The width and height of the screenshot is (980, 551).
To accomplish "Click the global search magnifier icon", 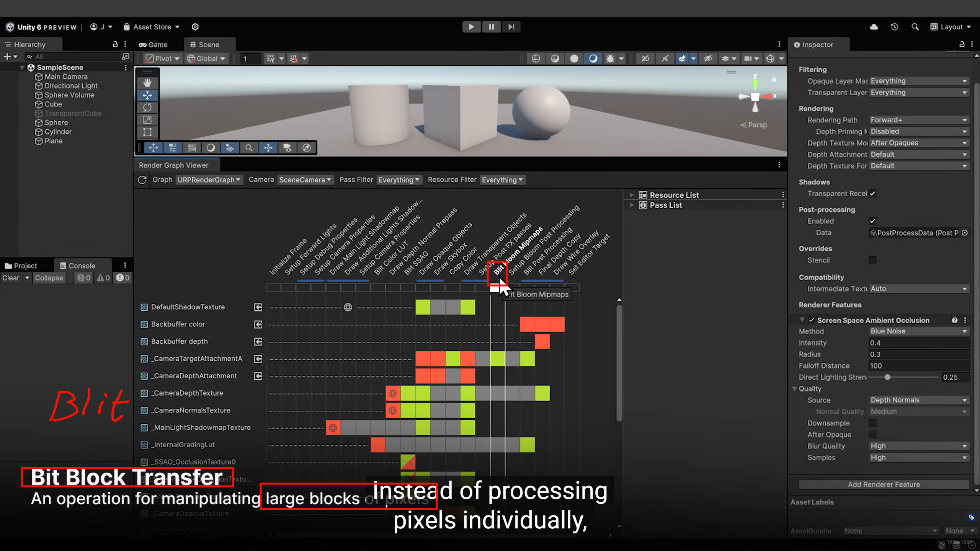I will pyautogui.click(x=915, y=27).
